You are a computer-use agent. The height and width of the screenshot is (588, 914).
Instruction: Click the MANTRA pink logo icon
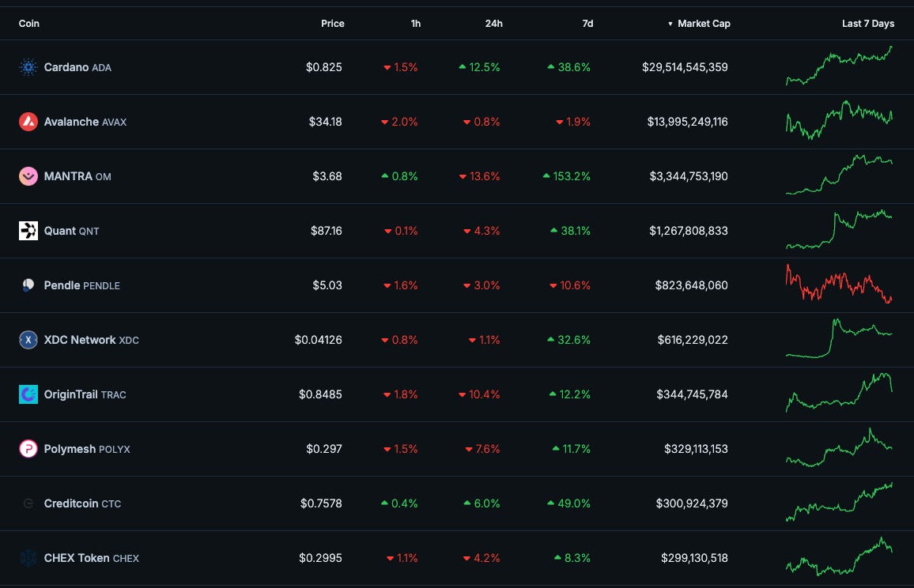pos(28,176)
